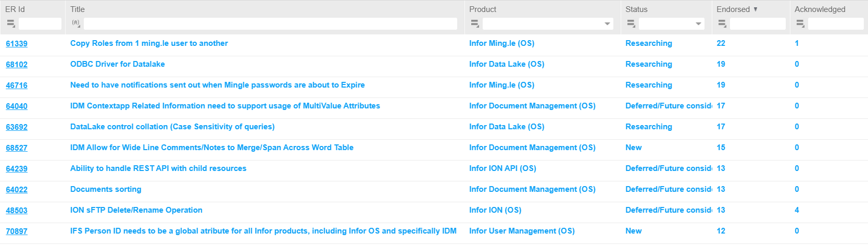Click acknowledged value 4 in row 48503

pos(797,210)
